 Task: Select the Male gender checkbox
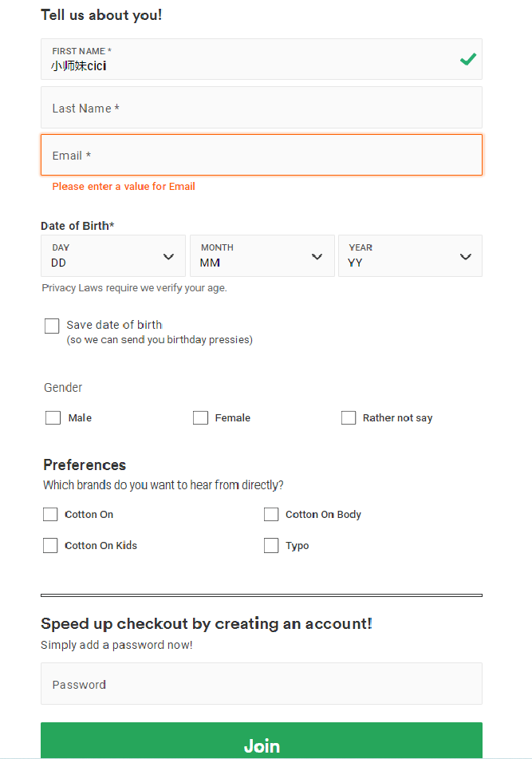(x=53, y=417)
